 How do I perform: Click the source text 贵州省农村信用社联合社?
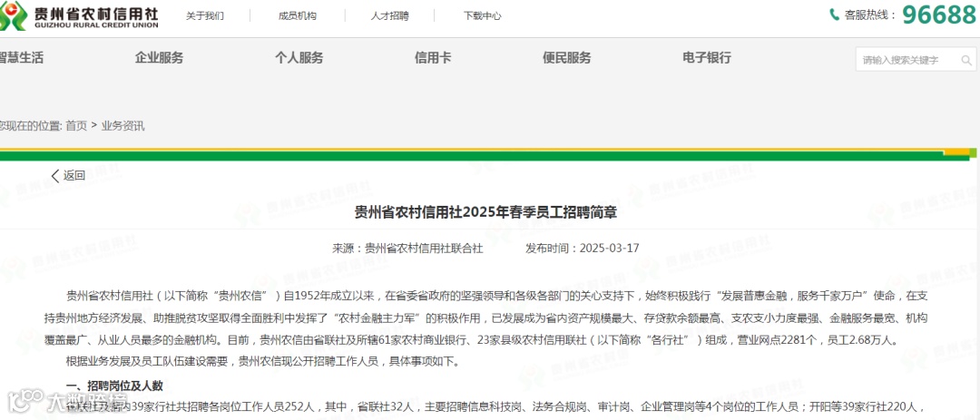point(425,249)
